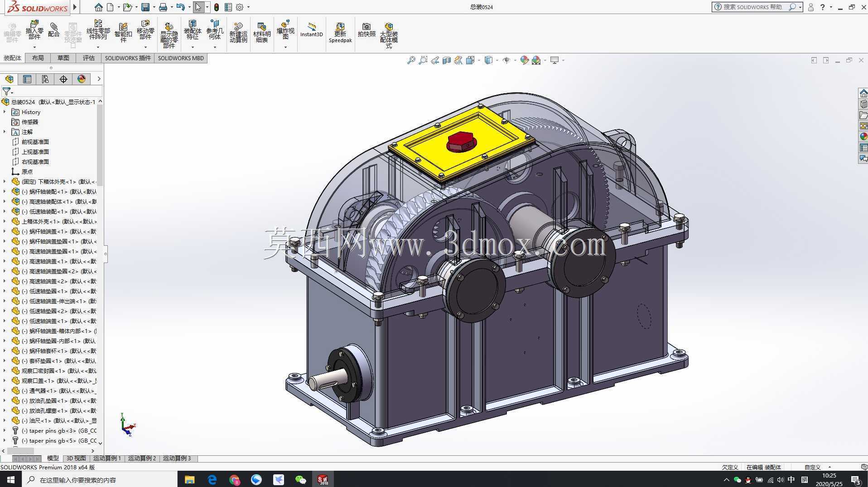
Task: Click the Smart Fasteners (智能扣件) tool
Action: (x=123, y=32)
